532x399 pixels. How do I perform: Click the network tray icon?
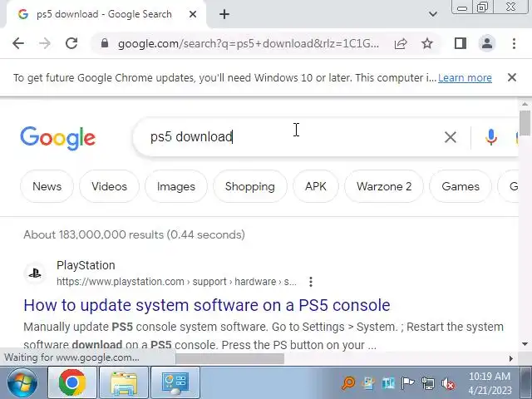point(428,383)
